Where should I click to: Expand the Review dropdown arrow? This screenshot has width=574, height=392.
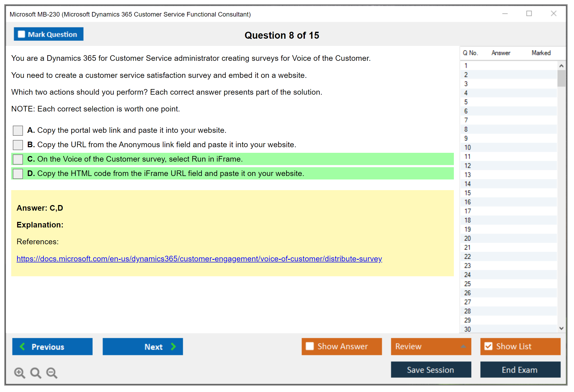coord(463,346)
